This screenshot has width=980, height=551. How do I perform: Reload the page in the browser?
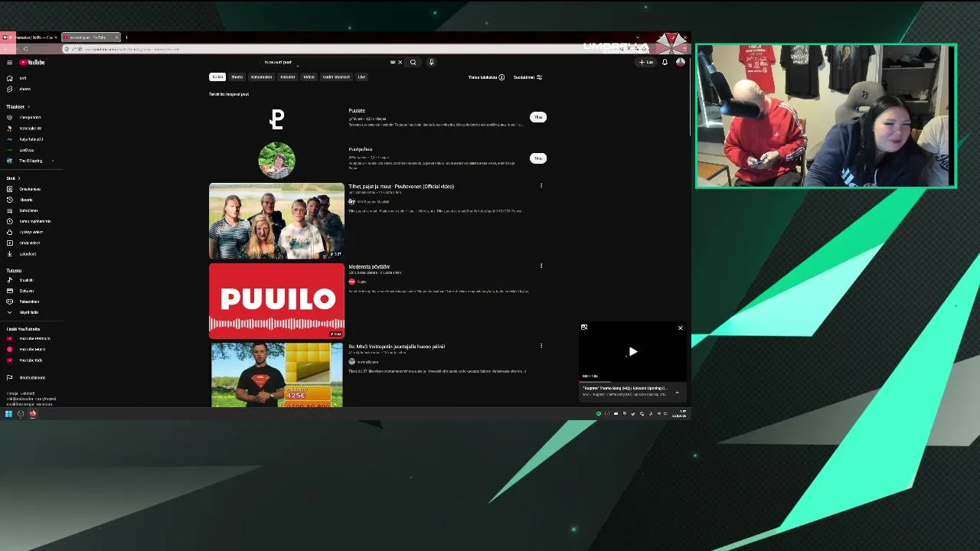coord(25,49)
